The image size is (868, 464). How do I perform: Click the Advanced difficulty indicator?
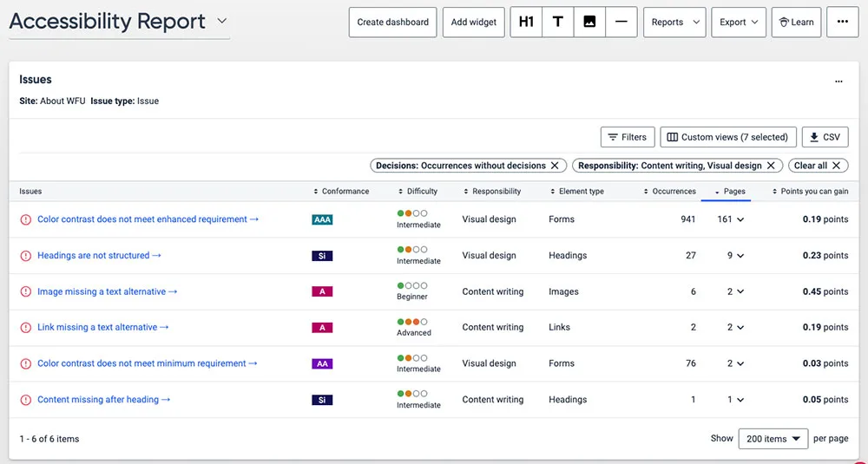[413, 327]
